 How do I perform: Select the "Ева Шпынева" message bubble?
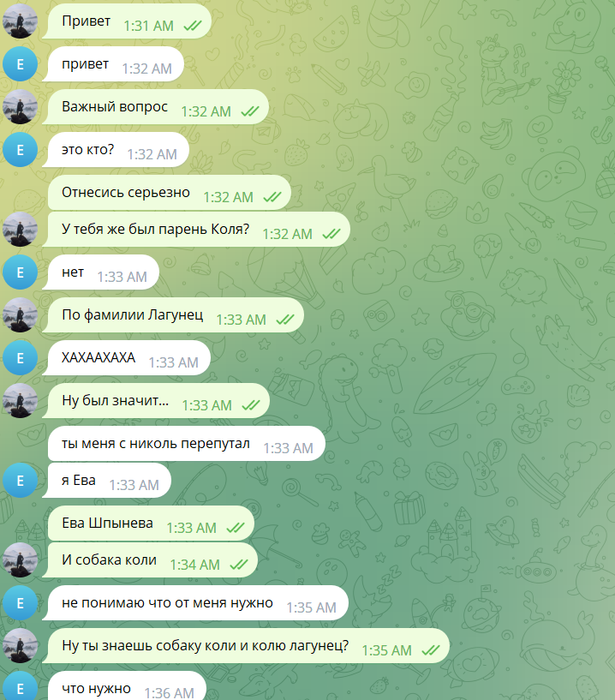pyautogui.click(x=151, y=523)
